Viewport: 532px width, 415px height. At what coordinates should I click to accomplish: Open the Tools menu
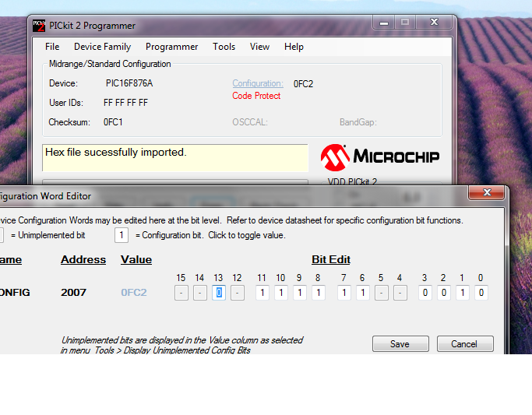224,47
